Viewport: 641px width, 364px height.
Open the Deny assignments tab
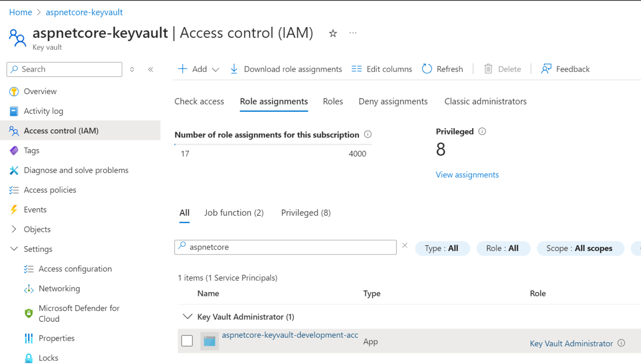click(x=393, y=101)
